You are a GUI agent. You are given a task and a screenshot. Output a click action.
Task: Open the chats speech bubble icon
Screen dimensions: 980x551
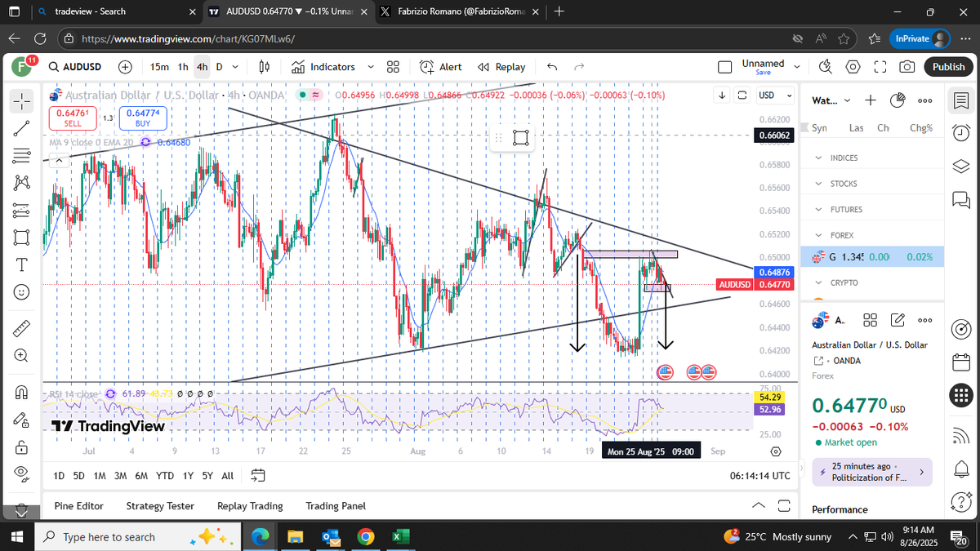961,199
